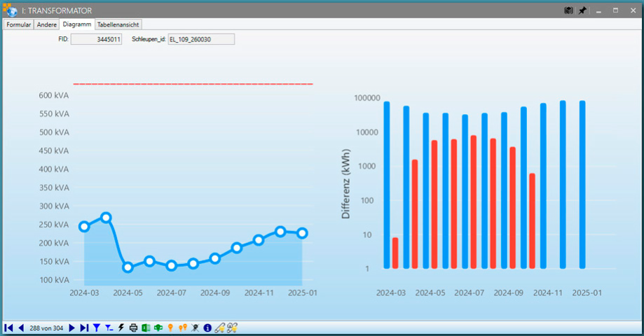Click the single orange map pin icon
This screenshot has height=336, width=644.
tap(170, 328)
